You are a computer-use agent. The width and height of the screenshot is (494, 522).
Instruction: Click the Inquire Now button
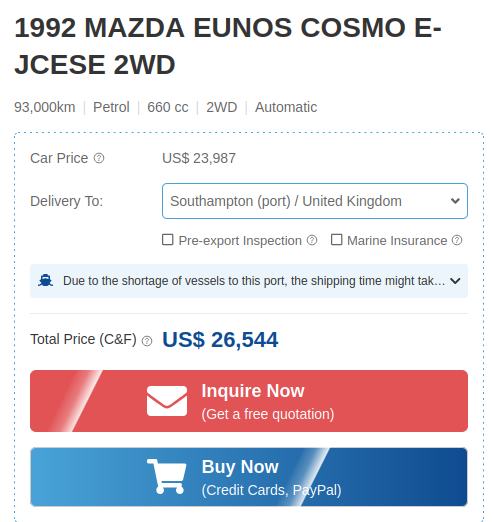[x=249, y=401]
